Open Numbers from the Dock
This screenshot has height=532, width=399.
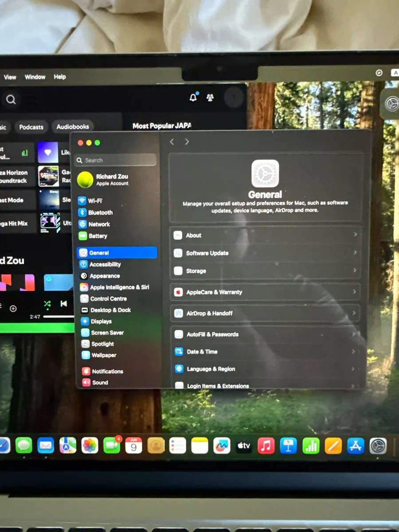[x=311, y=446]
